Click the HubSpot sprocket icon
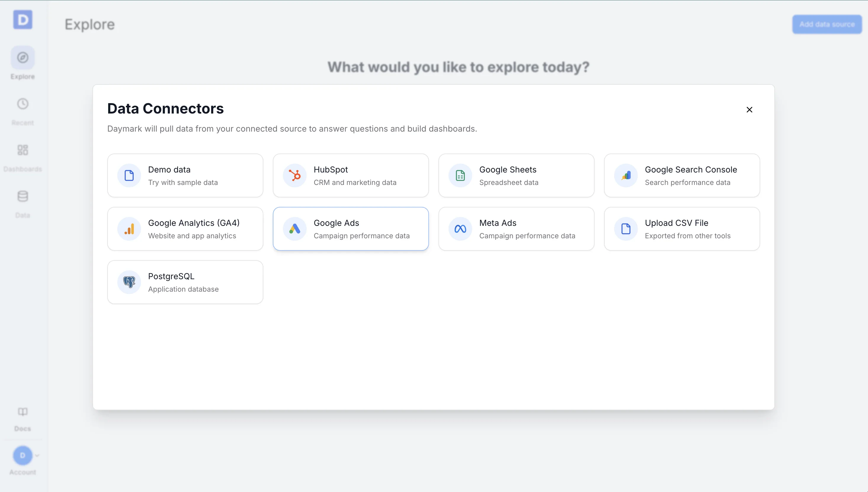The width and height of the screenshot is (868, 492). 294,175
